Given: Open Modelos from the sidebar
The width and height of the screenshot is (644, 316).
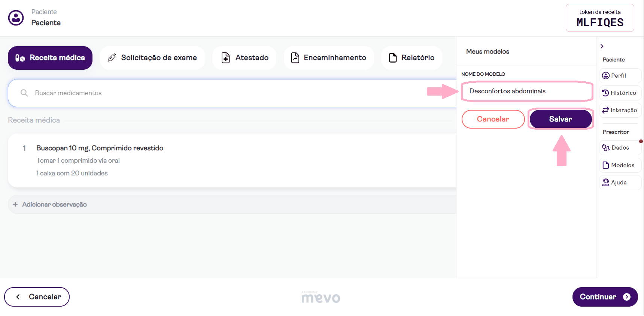Looking at the screenshot, I should (x=620, y=165).
